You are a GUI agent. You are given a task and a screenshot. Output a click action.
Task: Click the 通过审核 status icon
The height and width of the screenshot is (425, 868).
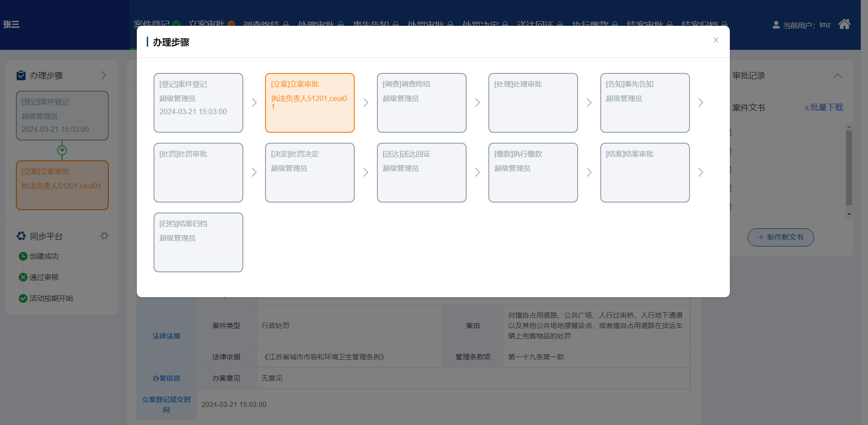point(23,277)
